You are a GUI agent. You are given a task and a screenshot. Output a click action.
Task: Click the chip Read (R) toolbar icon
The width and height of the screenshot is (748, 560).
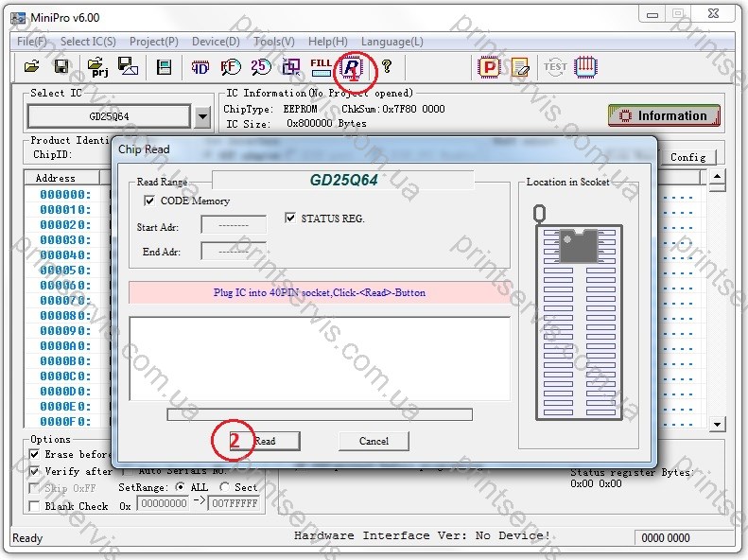point(352,67)
